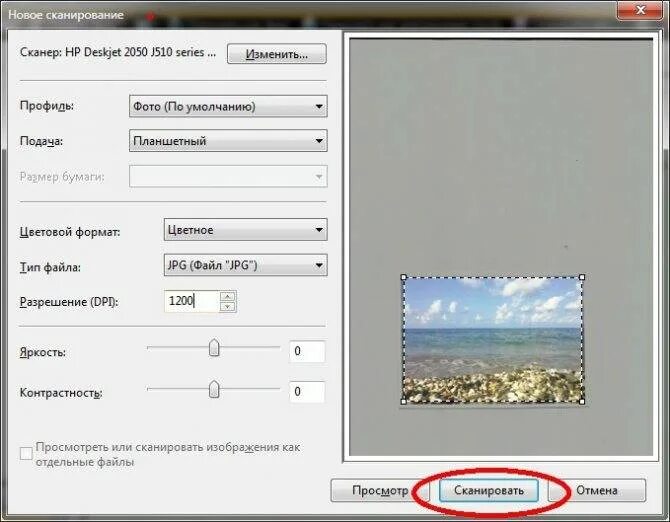The height and width of the screenshot is (522, 670).
Task: Click the Яркость slider handle
Action: pos(214,347)
